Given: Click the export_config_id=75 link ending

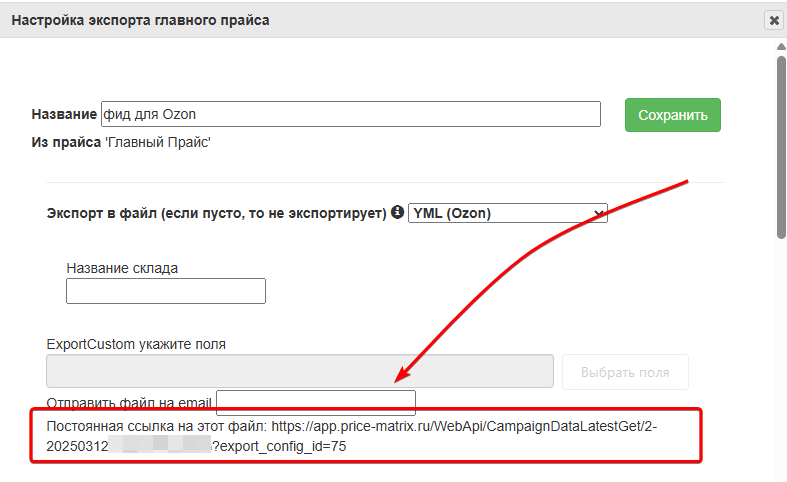Looking at the screenshot, I should [x=280, y=447].
